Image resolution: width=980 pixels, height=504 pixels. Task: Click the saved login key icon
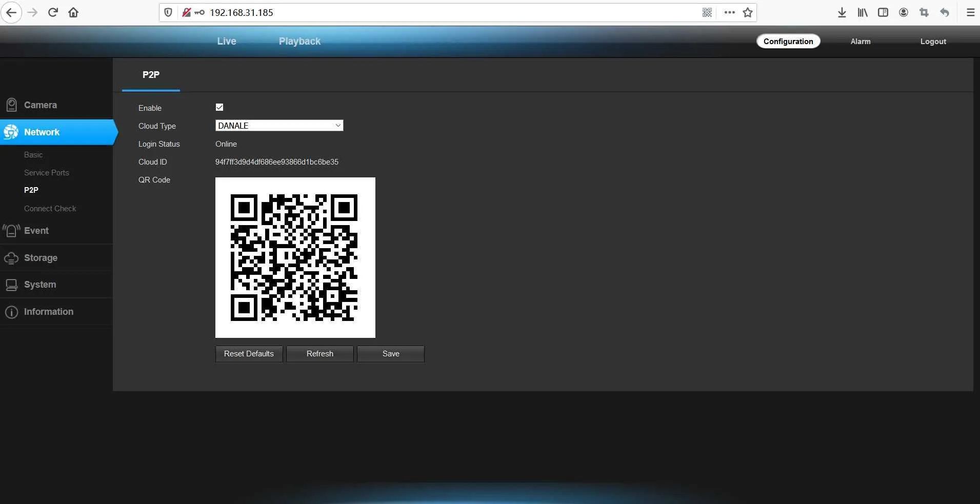point(199,12)
